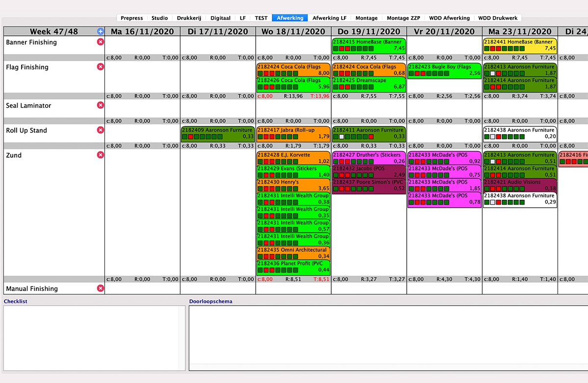Open the Montage ZZP tab
588x383 pixels.
point(403,18)
